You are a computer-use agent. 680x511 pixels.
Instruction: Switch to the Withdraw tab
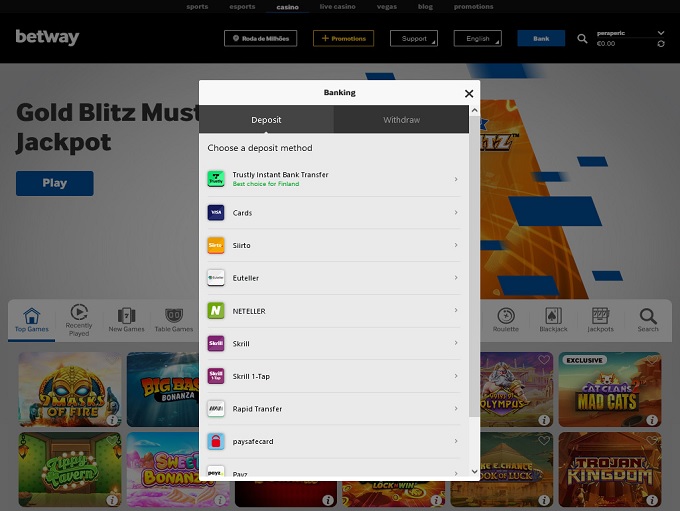click(x=401, y=120)
